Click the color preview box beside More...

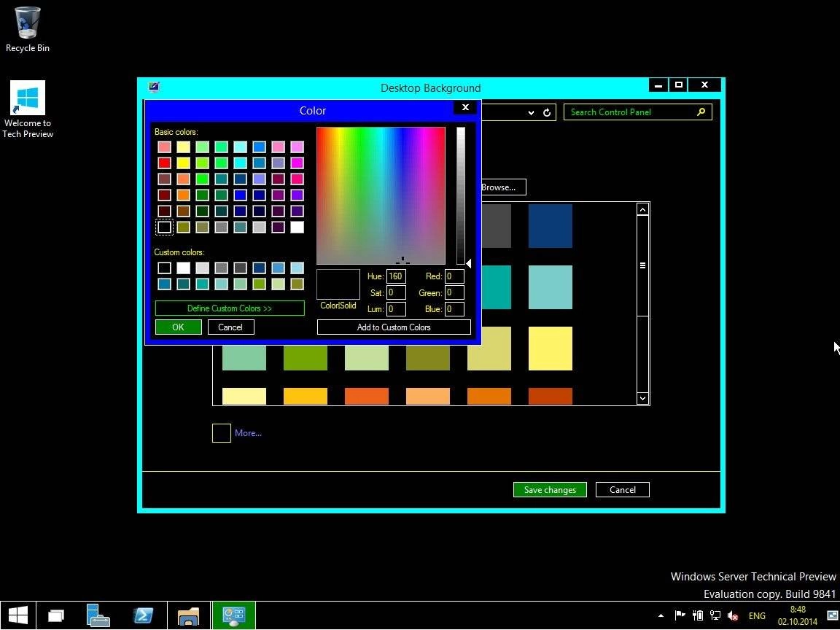point(221,433)
